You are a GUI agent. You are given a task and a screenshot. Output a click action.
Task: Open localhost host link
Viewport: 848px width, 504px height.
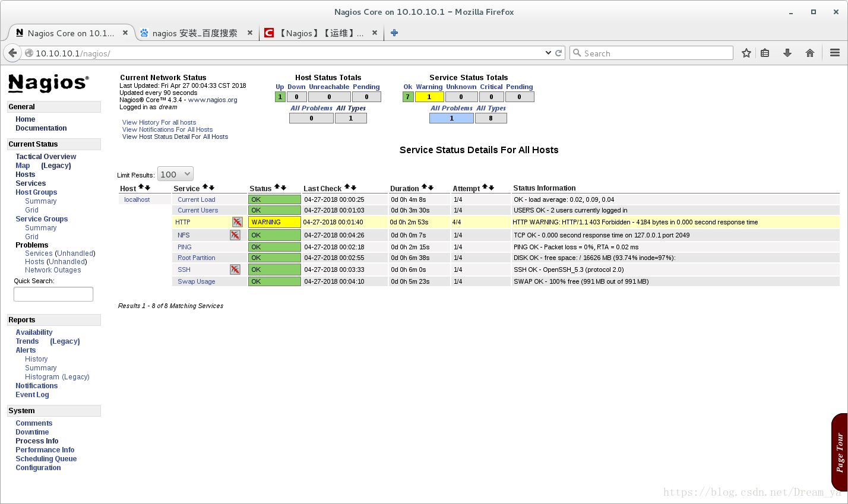pos(137,199)
